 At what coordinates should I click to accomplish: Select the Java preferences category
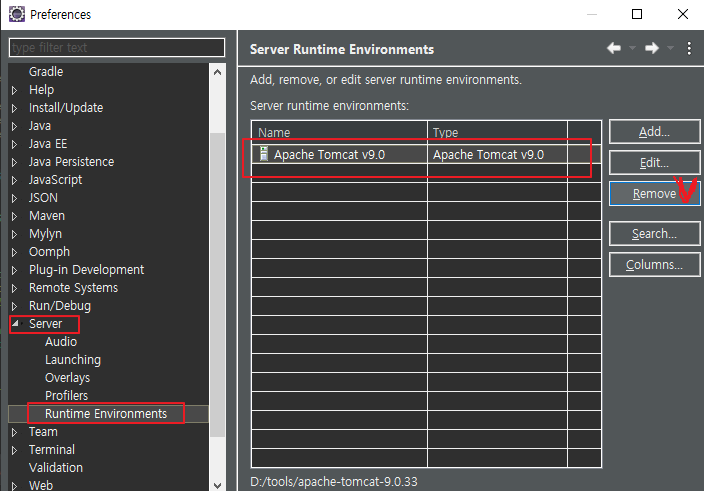click(x=40, y=125)
